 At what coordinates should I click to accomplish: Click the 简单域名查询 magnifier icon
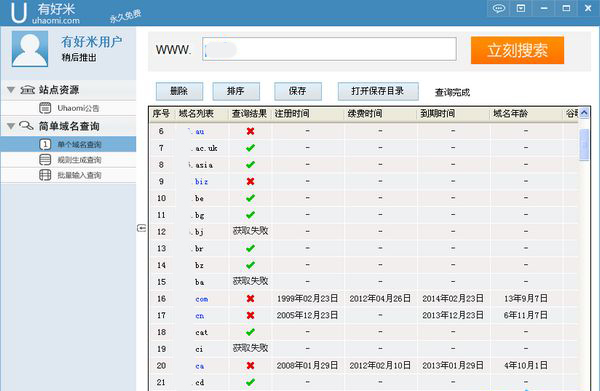[x=26, y=126]
